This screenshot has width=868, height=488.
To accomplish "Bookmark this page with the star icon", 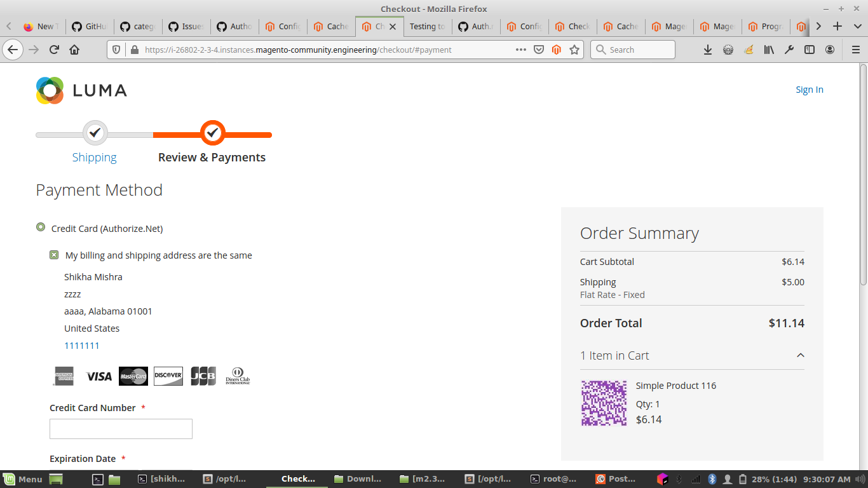I will pyautogui.click(x=574, y=50).
